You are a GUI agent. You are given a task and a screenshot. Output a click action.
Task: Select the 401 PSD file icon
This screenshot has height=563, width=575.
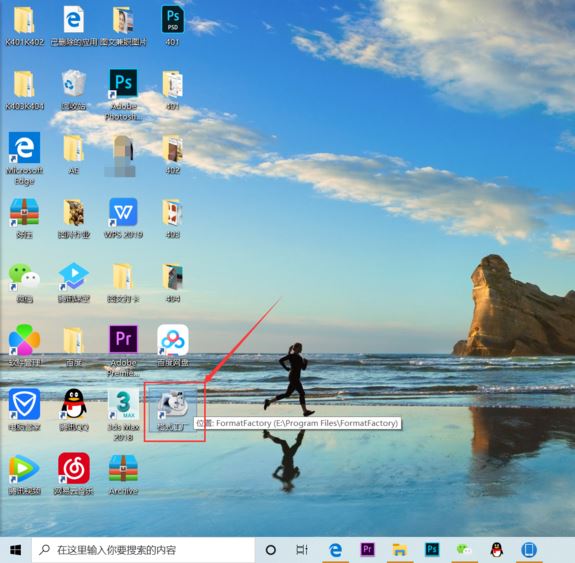click(x=173, y=26)
